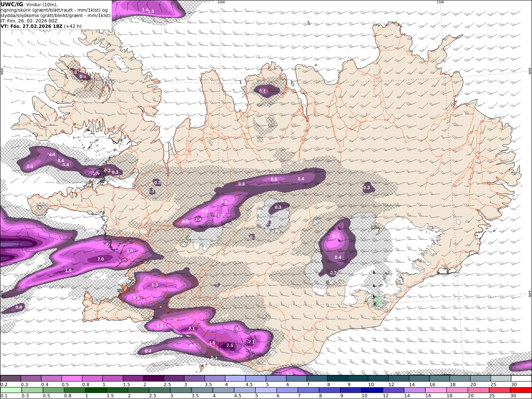Pick the deep purple 2–2.5 swatch in the upper legend

coord(153,378)
